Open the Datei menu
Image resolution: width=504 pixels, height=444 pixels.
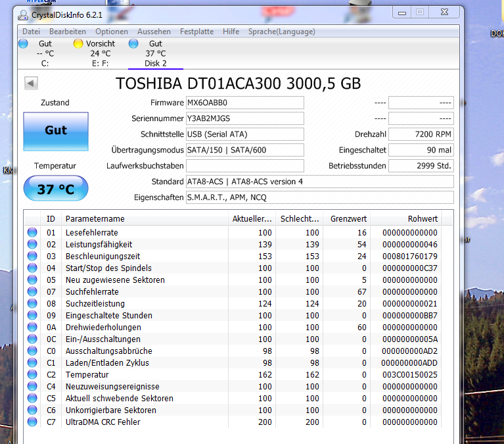(31, 32)
